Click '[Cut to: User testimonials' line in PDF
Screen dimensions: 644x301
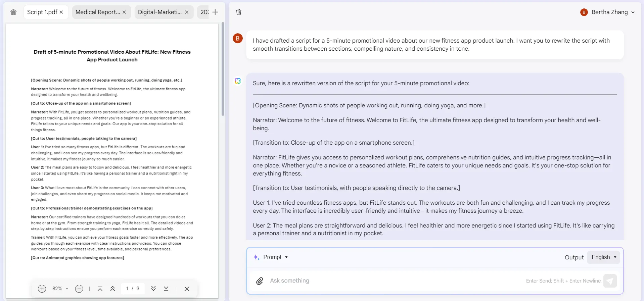click(84, 138)
